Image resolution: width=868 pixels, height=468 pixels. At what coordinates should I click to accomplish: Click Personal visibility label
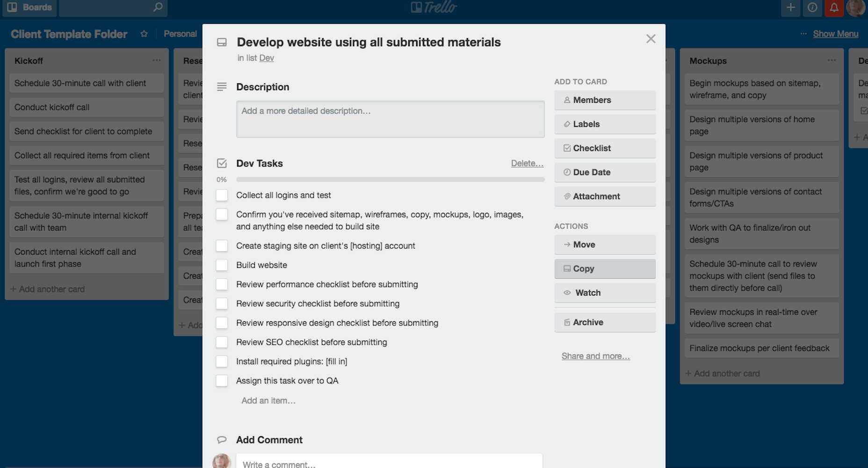(180, 34)
